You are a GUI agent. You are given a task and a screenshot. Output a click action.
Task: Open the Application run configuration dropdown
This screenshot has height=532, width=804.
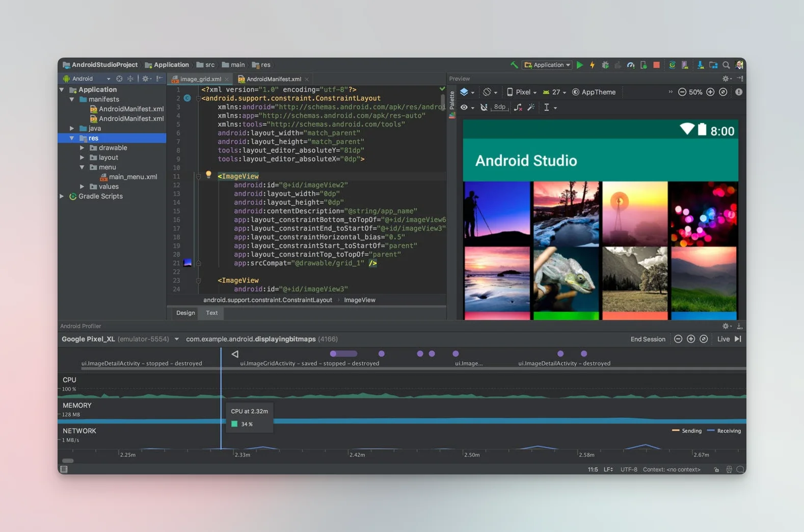[x=548, y=65]
